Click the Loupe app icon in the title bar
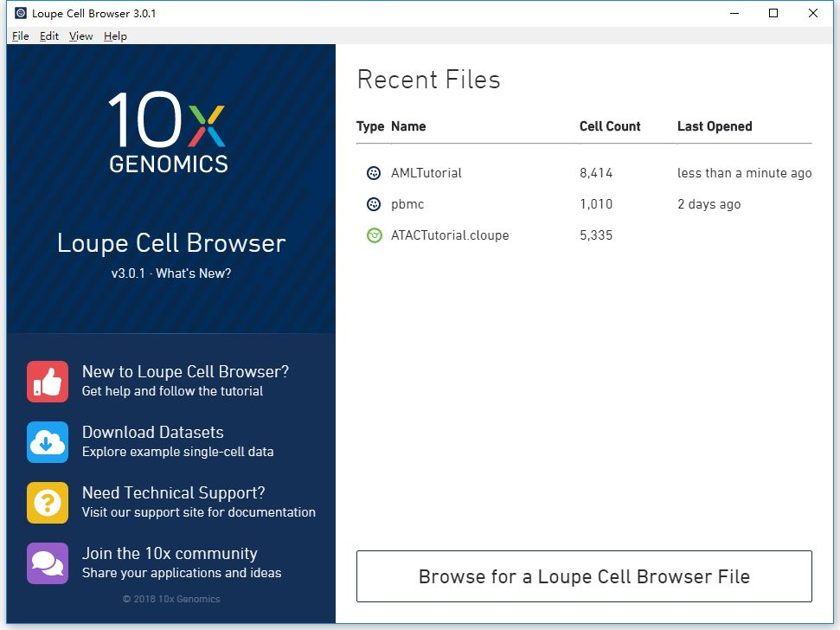The width and height of the screenshot is (840, 630). click(x=21, y=13)
